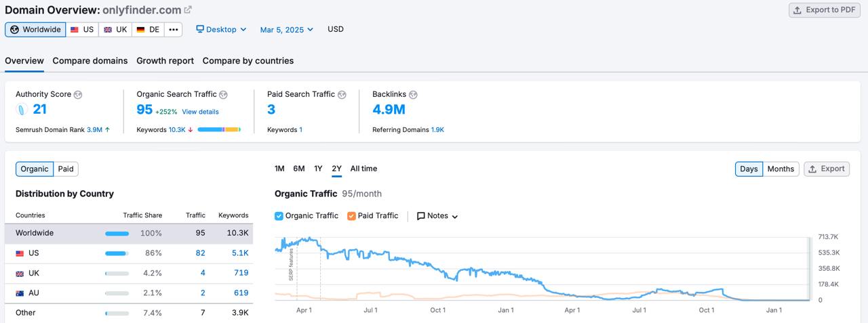Select the All time range
The width and height of the screenshot is (868, 323).
click(x=363, y=169)
